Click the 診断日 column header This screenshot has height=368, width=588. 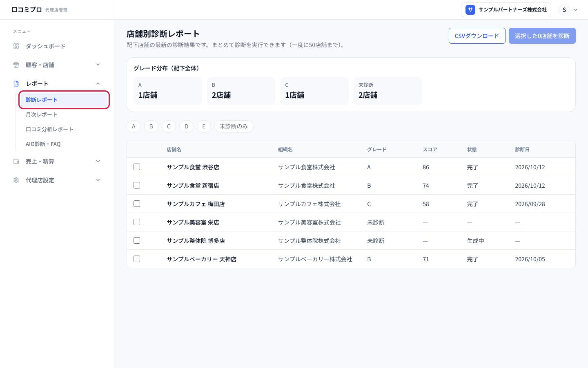522,150
